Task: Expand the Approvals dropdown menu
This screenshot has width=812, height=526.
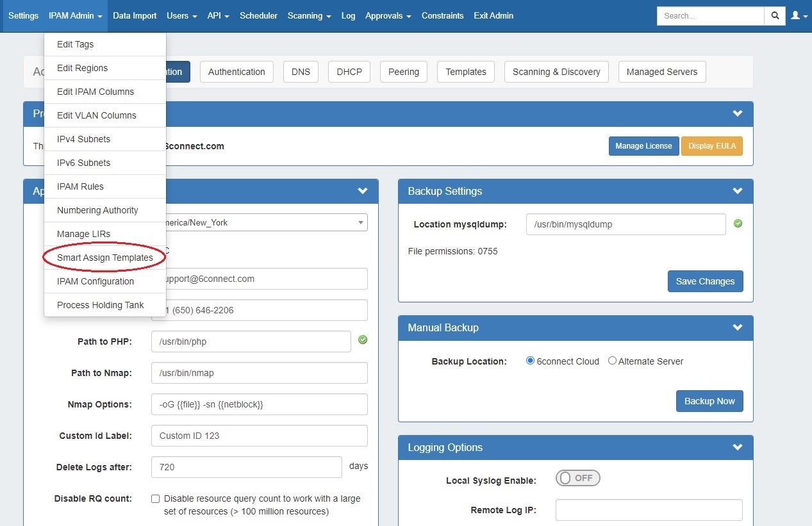Action: (388, 15)
